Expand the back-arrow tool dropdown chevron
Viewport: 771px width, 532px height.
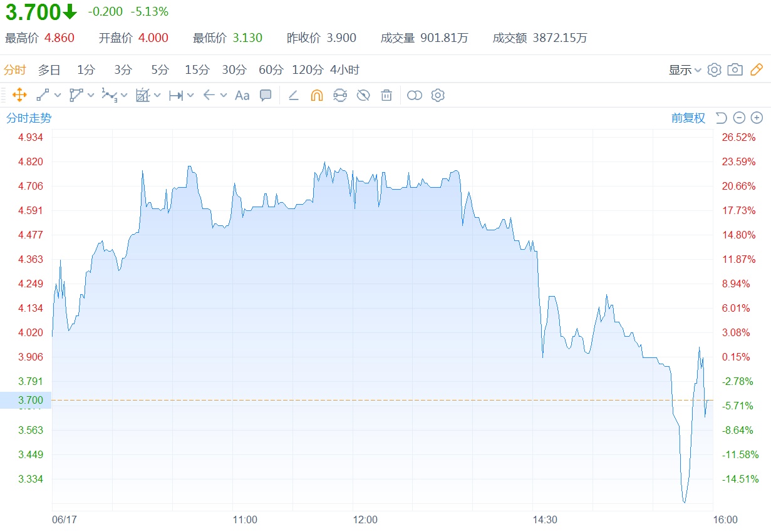[x=224, y=95]
